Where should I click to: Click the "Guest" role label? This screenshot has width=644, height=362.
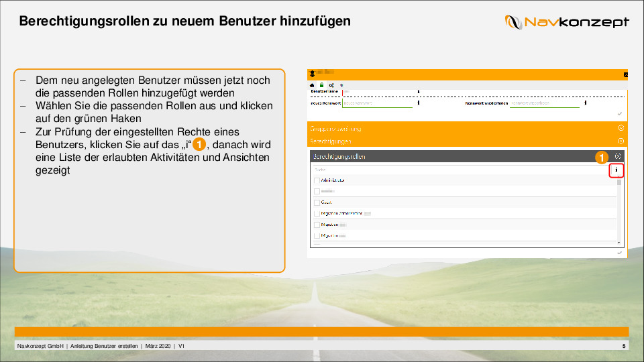point(326,202)
